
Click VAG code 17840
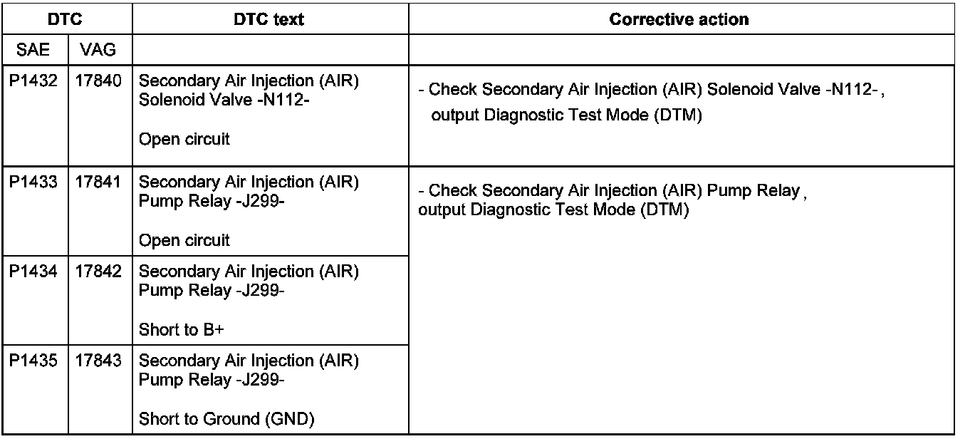coord(98,82)
